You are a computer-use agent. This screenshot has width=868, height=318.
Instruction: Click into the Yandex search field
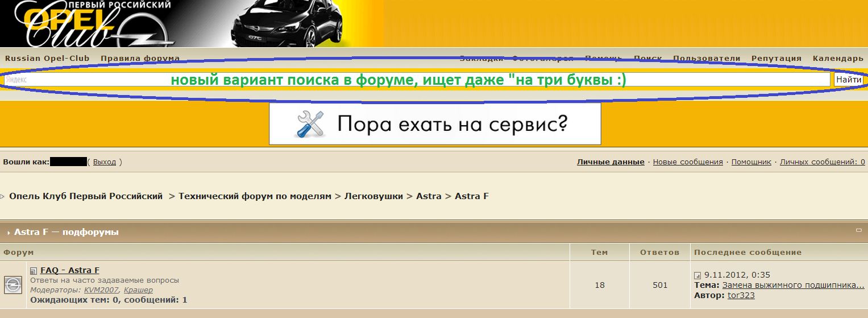[417, 80]
